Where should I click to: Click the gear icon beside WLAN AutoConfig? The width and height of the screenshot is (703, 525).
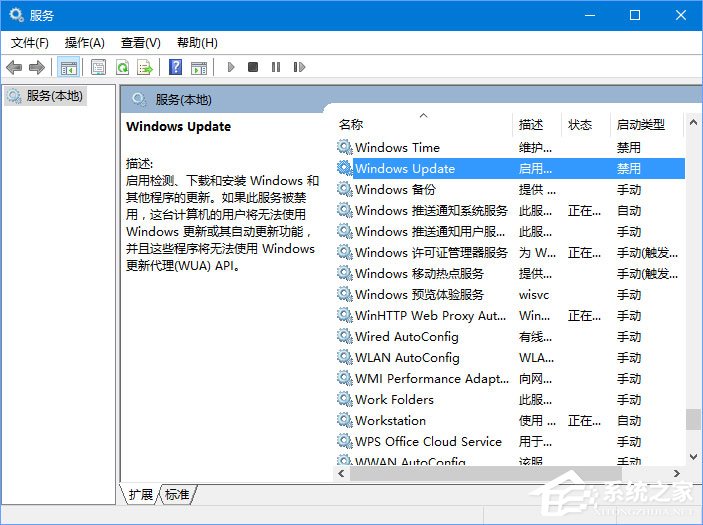click(344, 357)
